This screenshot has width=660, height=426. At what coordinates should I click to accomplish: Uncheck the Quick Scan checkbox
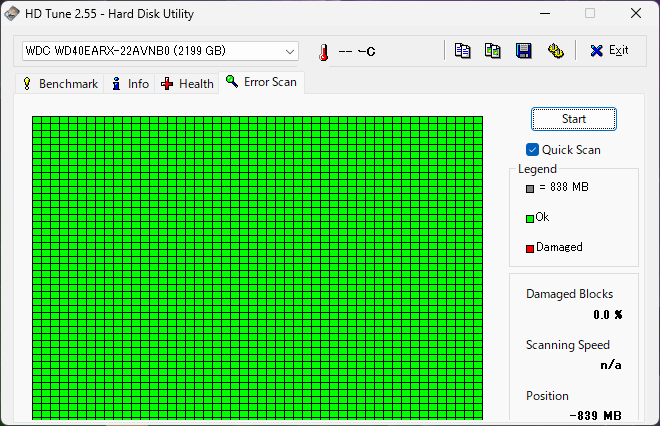[532, 150]
